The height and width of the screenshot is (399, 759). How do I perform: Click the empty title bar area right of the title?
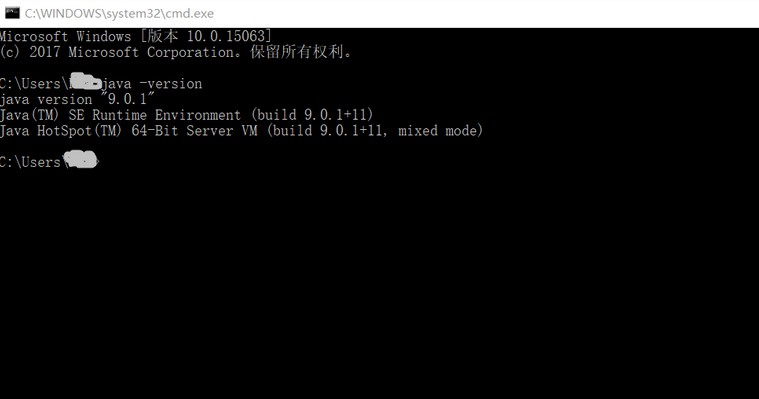484,14
